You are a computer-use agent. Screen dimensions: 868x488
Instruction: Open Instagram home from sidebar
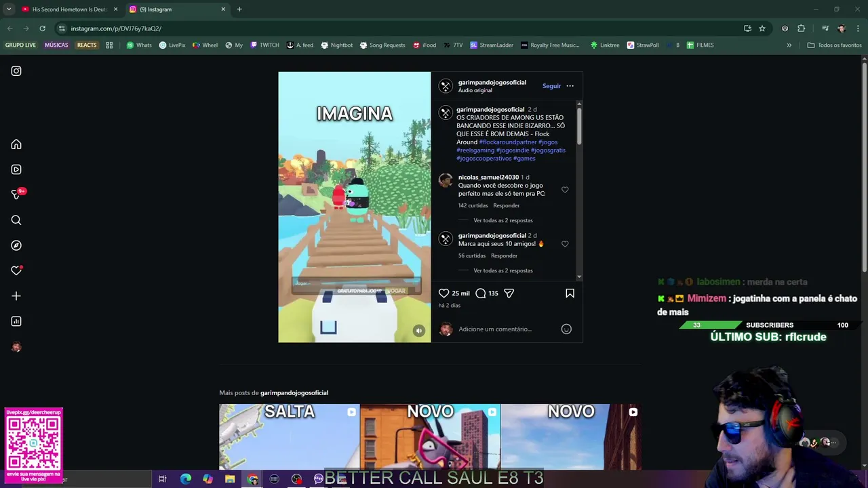coord(16,144)
